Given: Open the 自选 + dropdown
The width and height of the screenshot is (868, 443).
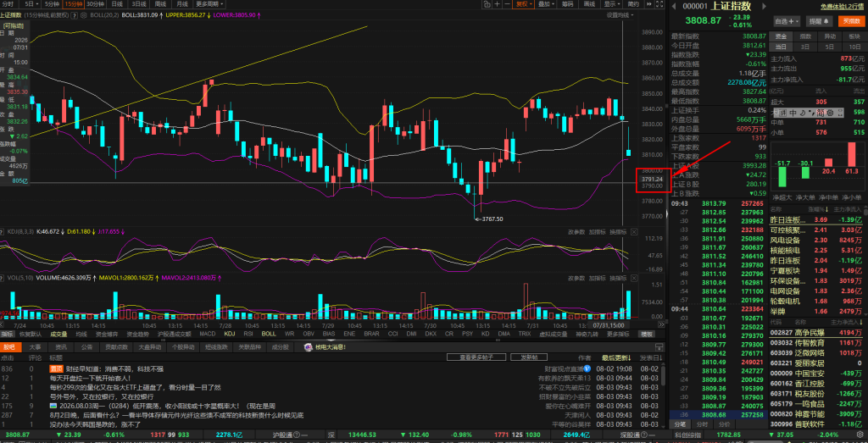Looking at the screenshot, I should (787, 21).
